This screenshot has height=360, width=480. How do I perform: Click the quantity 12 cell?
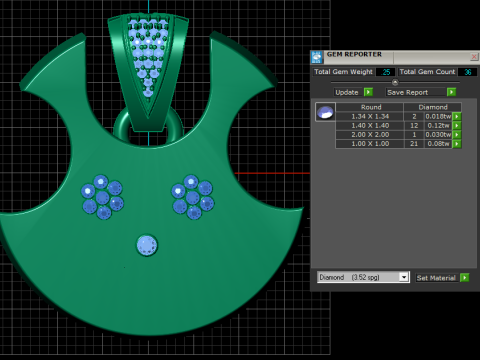[x=414, y=125]
